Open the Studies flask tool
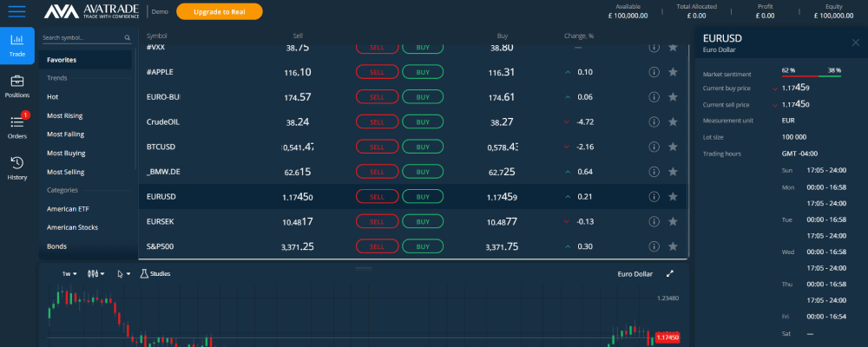Image resolution: width=868 pixels, height=347 pixels. point(155,273)
